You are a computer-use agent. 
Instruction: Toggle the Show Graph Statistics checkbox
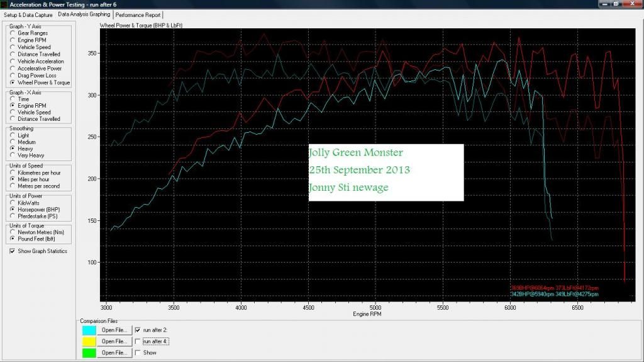click(x=13, y=251)
